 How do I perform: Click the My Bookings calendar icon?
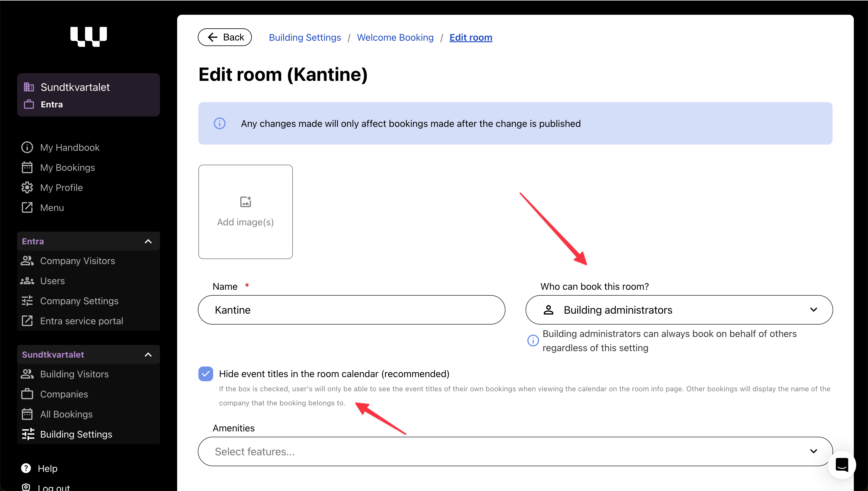pyautogui.click(x=27, y=168)
